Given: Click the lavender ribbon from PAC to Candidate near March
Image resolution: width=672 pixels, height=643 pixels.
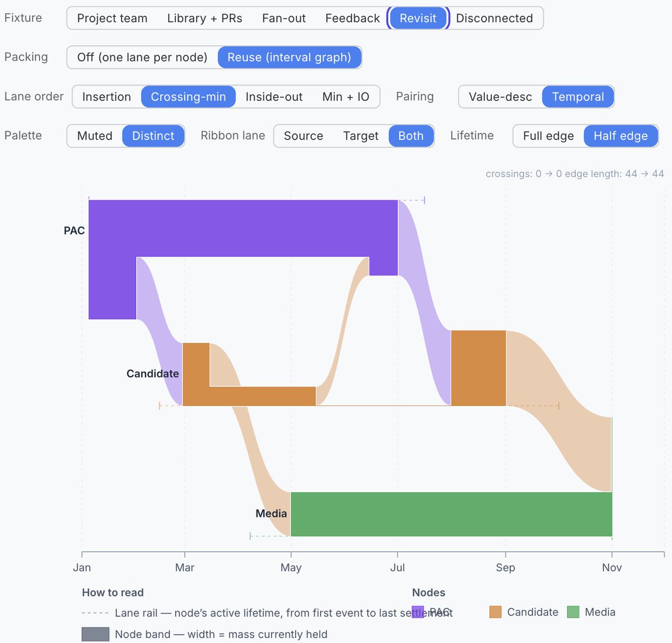Looking at the screenshot, I should point(160,330).
